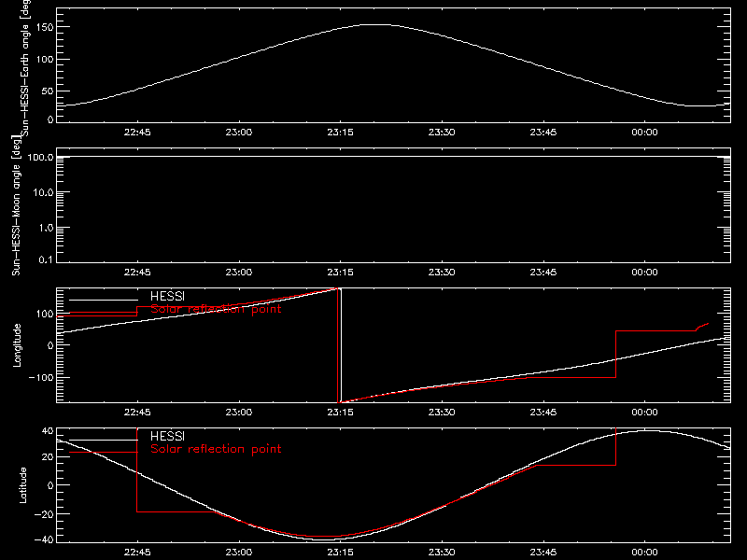Click the Sun-HESSI-Moon angle axis label
Viewport: 747px width, 560px height.
click(16, 205)
